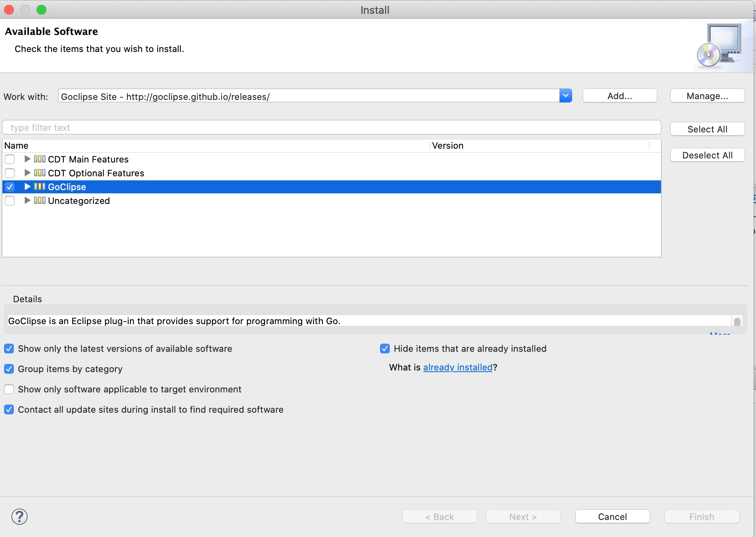The image size is (756, 537).
Task: Uncheck Hide items that are already installed
Action: click(x=384, y=349)
